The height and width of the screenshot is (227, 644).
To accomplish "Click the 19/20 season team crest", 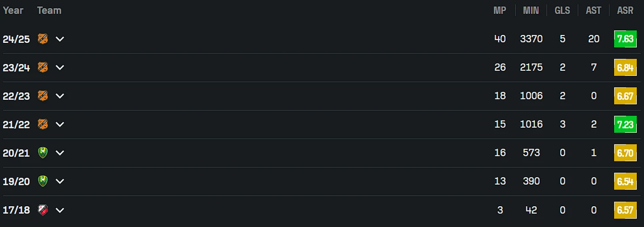I will pos(43,181).
